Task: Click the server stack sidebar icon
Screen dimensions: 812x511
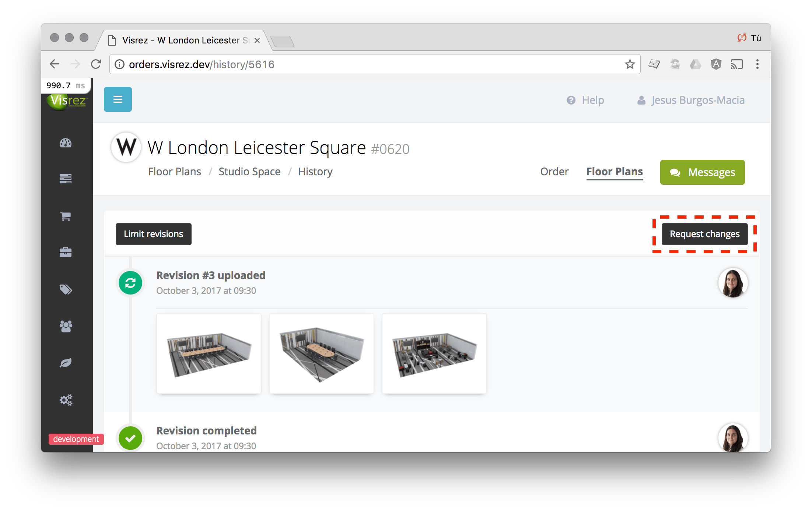Action: click(66, 179)
